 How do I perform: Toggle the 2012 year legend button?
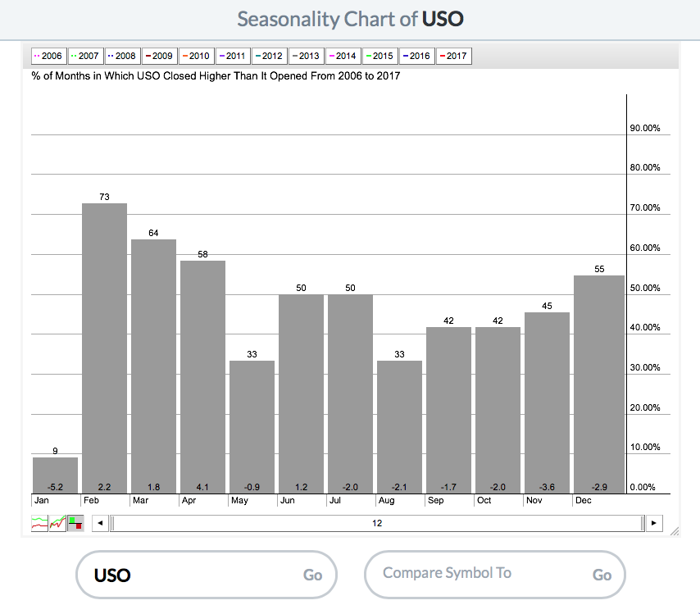point(269,56)
